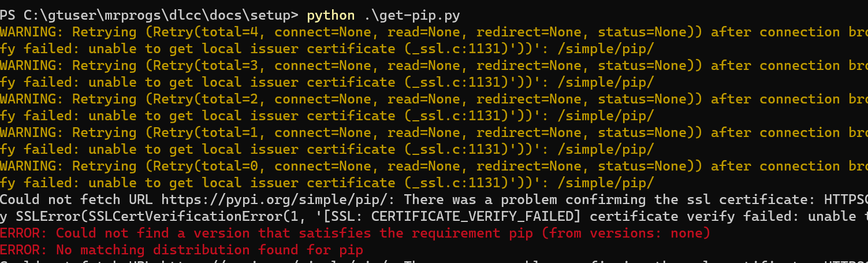
Task: Click the 'Could not fetch URL' white text
Action: pyautogui.click(x=77, y=200)
